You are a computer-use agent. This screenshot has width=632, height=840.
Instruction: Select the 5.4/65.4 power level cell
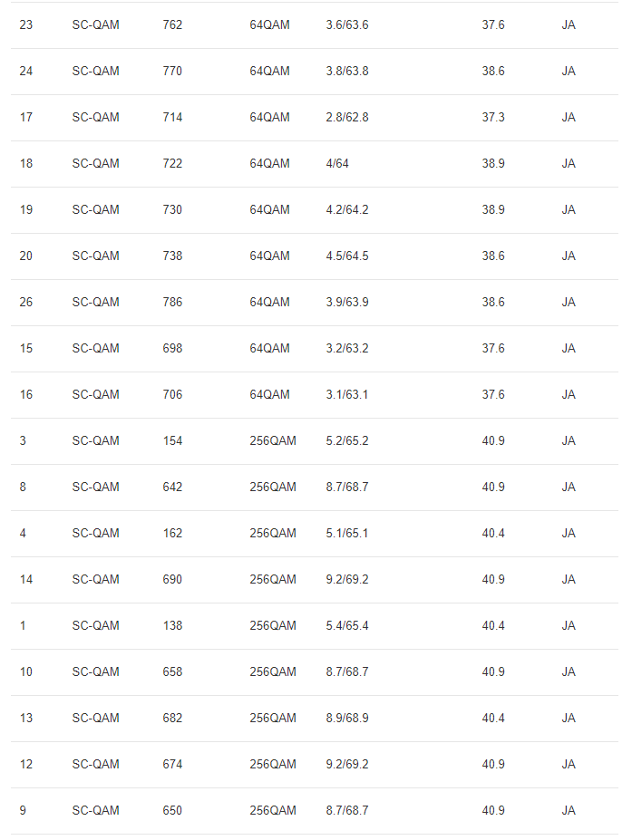coord(346,625)
